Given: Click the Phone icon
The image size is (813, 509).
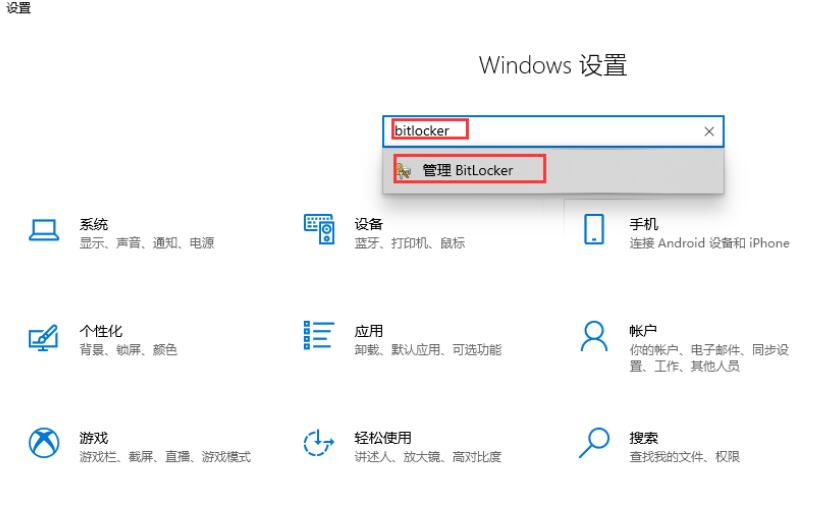Looking at the screenshot, I should 594,229.
